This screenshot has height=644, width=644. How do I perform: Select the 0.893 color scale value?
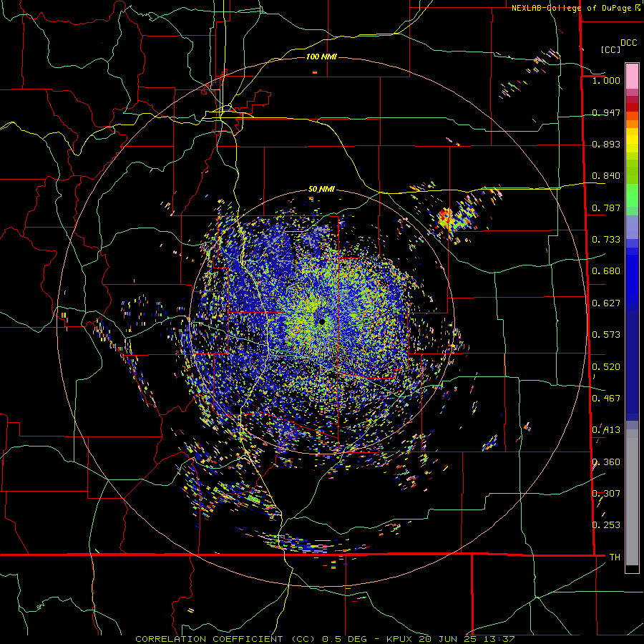606,144
